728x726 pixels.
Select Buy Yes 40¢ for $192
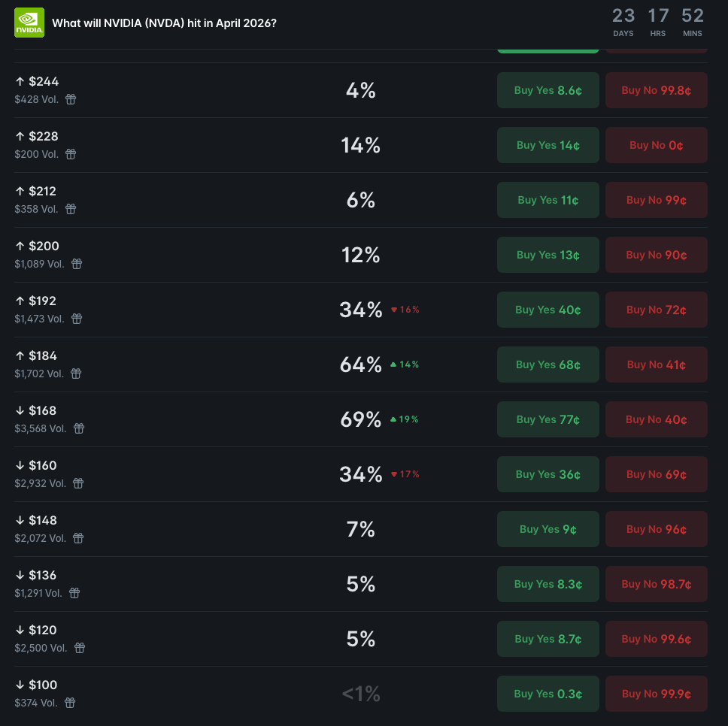click(x=548, y=310)
